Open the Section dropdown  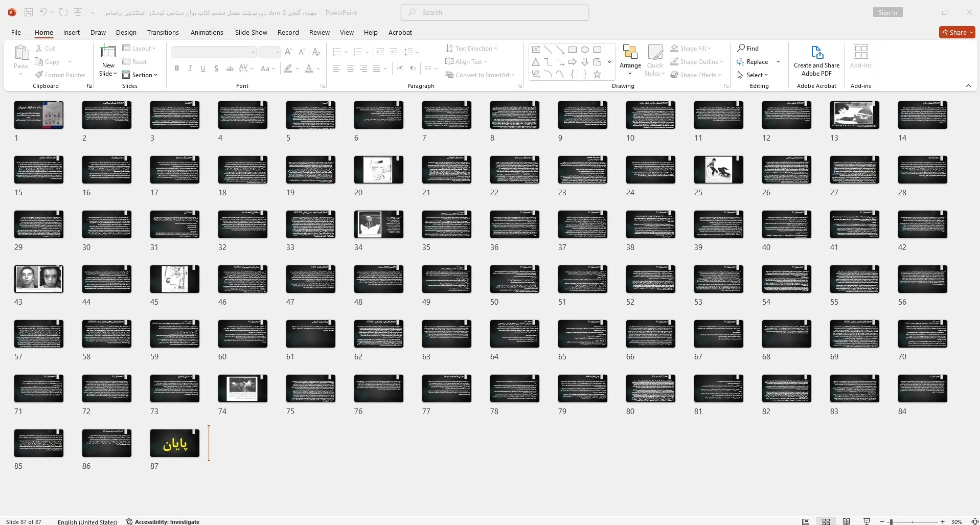coord(140,75)
